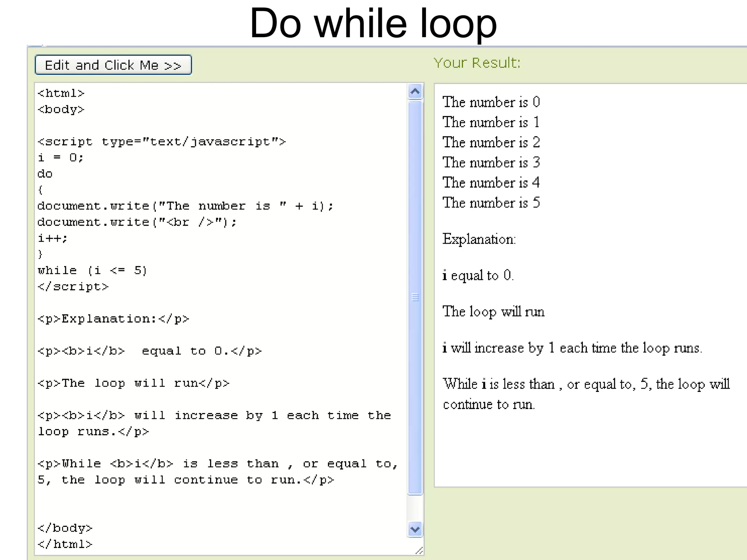
Task: Click the 'Your Result:' heading
Action: click(x=477, y=63)
